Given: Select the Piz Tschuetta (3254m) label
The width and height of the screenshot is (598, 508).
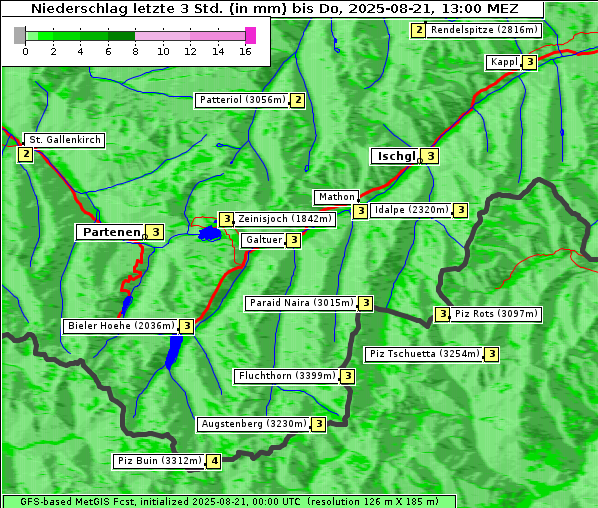Looking at the screenshot, I should click(424, 354).
